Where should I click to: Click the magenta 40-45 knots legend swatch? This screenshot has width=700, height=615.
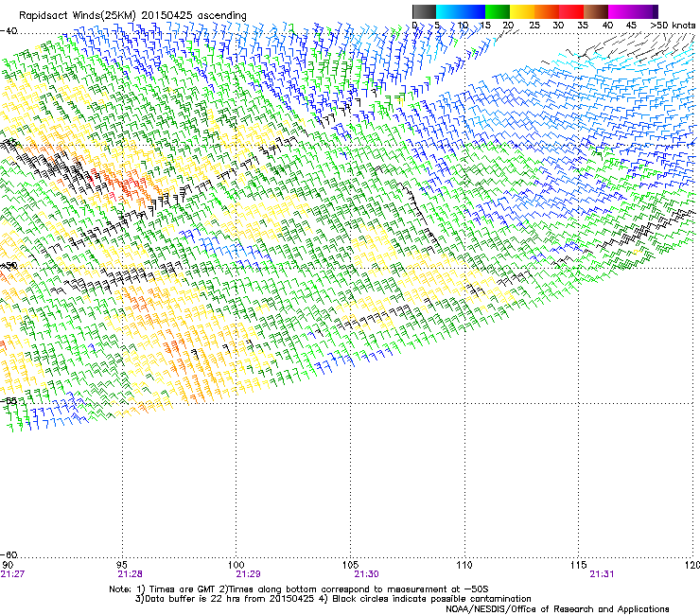(621, 11)
